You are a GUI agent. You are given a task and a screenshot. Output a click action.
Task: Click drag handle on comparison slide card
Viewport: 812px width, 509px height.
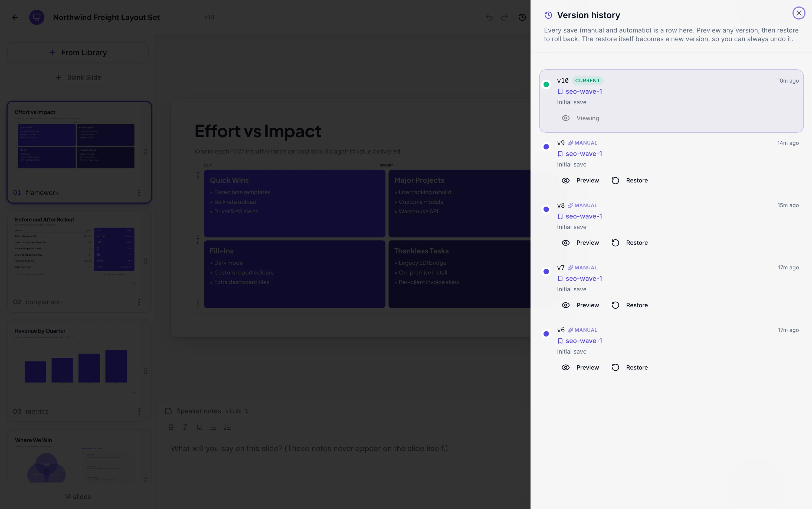coord(145,262)
